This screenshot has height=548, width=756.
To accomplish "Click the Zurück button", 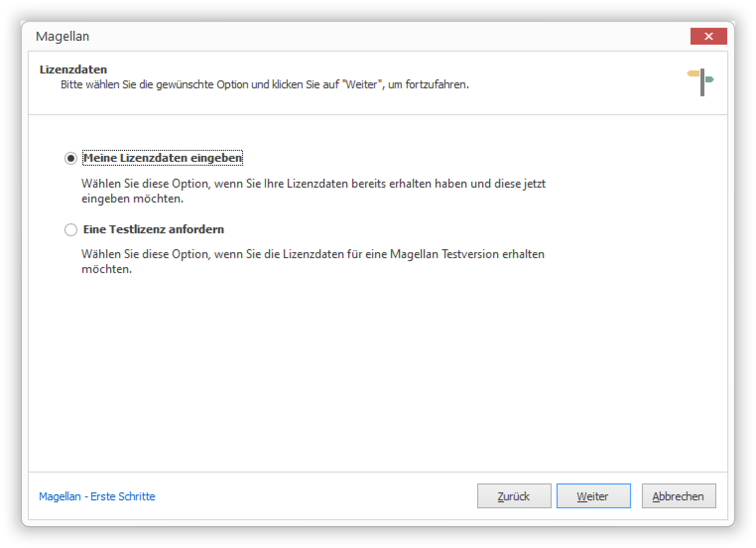I will tap(514, 496).
